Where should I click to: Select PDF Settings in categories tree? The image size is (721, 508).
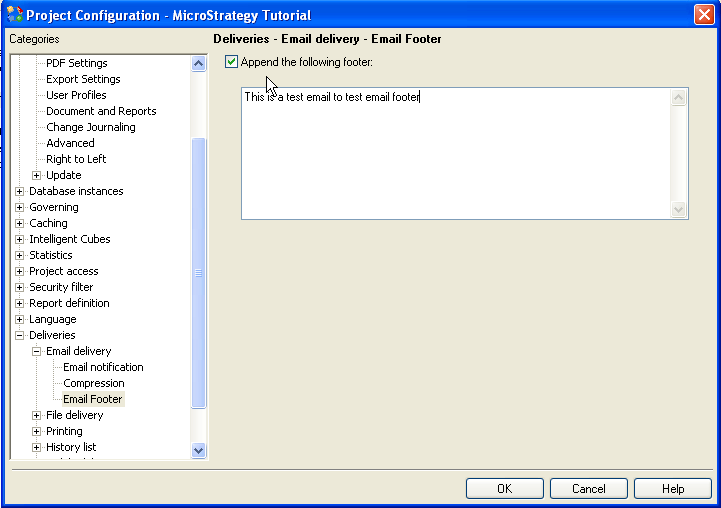pyautogui.click(x=77, y=63)
